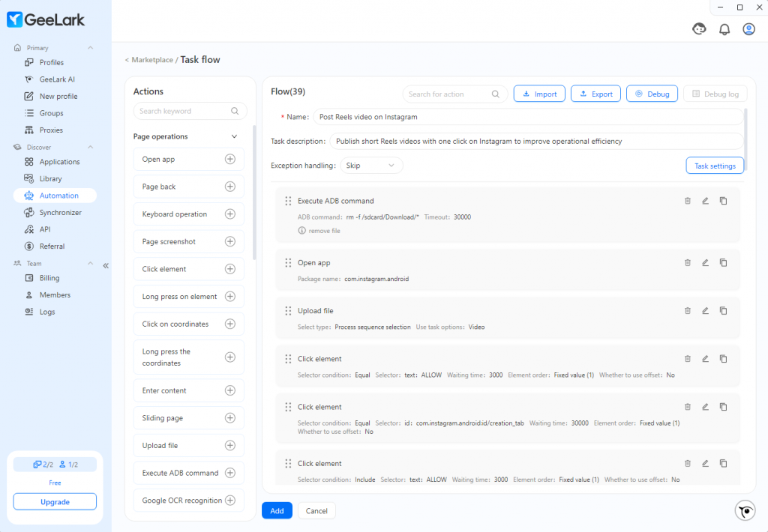Viewport: 768px width, 532px height.
Task: Duplicate the Upload file flow step
Action: point(723,310)
